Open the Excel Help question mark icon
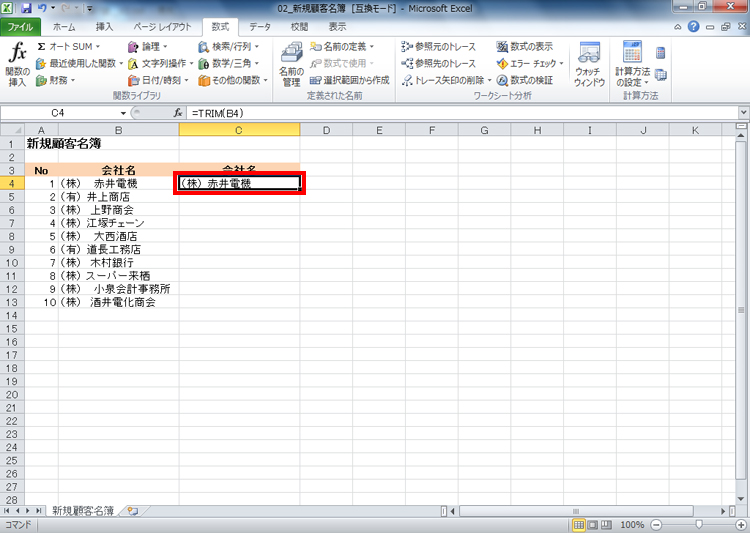 (x=693, y=27)
